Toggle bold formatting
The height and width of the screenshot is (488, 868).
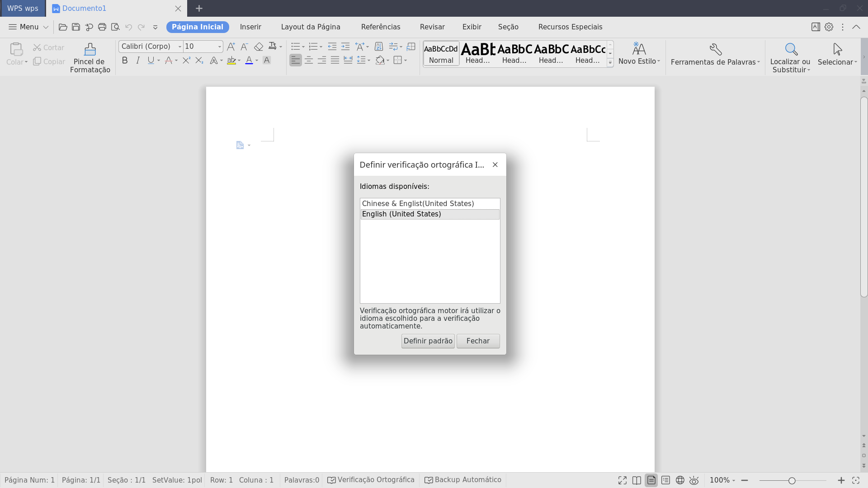125,60
